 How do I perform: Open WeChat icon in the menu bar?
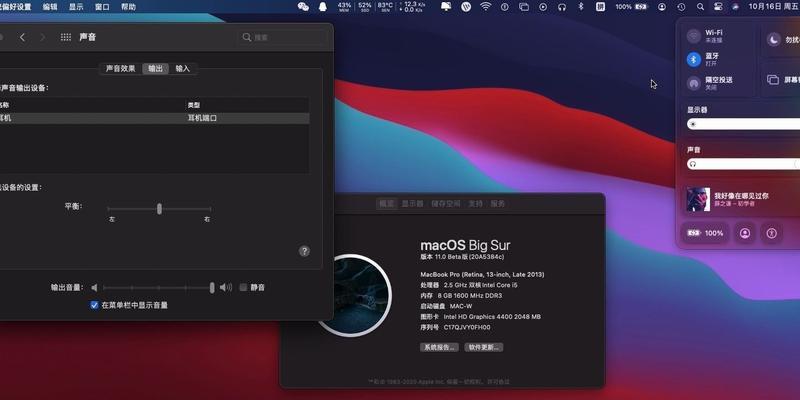click(303, 7)
